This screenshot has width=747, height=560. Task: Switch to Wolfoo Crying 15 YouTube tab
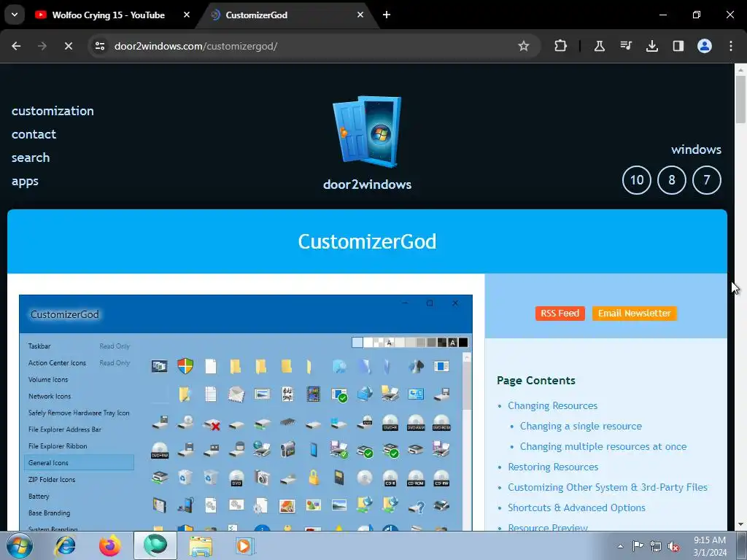(109, 15)
